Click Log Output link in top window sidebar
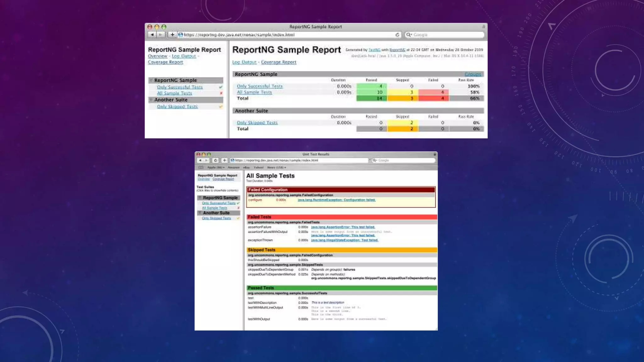Image resolution: width=644 pixels, height=362 pixels. pos(184,56)
